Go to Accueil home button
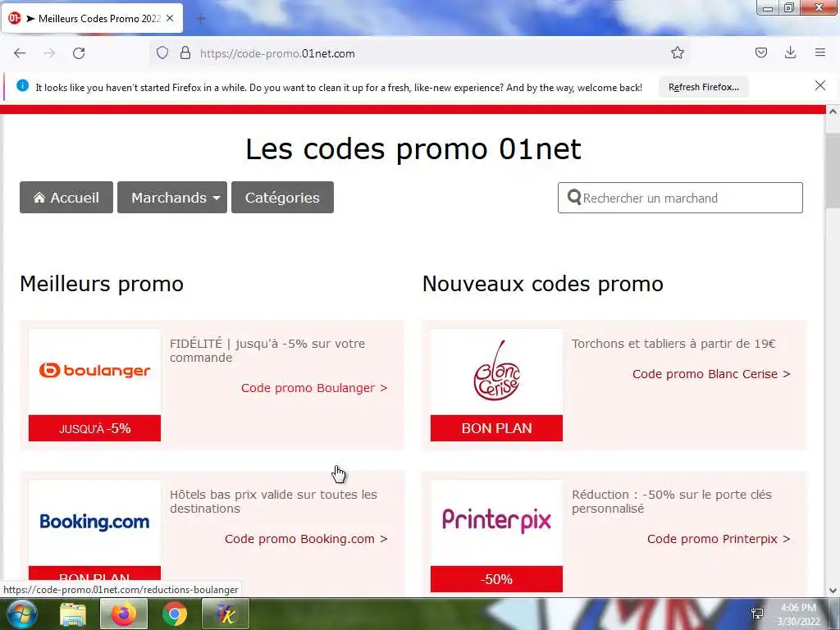840x630 pixels. point(66,197)
